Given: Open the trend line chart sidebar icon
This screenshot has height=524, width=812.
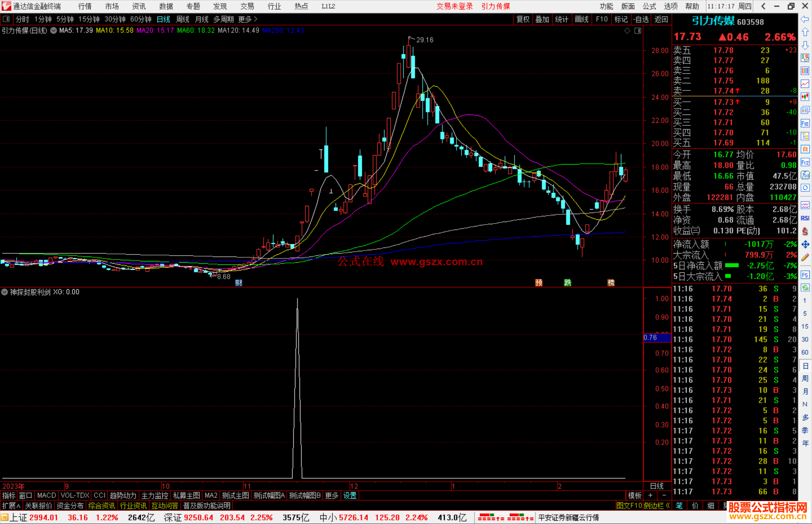Looking at the screenshot, I should pos(805,84).
